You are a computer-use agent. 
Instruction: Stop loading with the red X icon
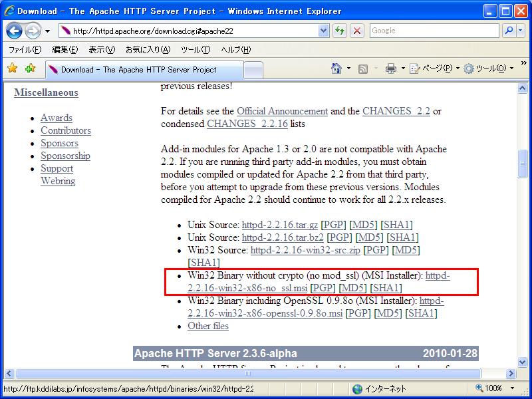point(357,31)
